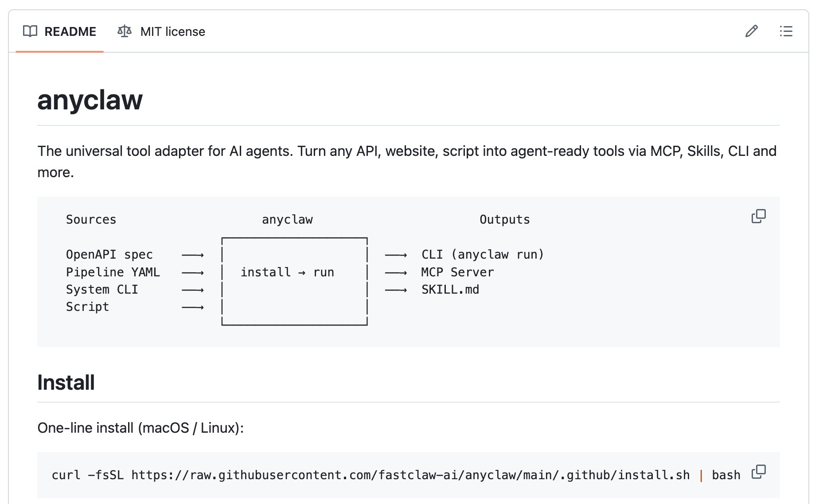Click the universal tool adapter description paragraph

click(x=407, y=151)
